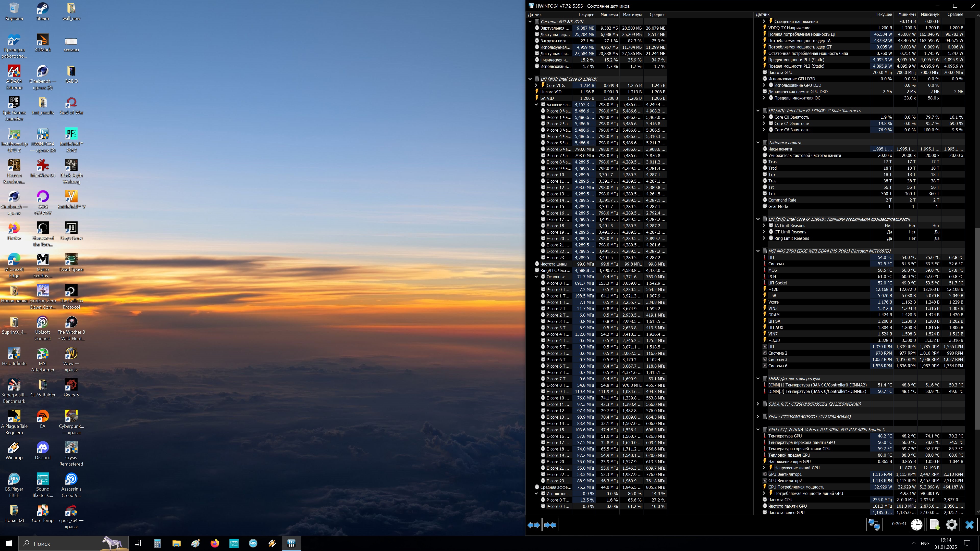Screen dimensions: 980x551
Task: Click the start logging file icon
Action: [x=934, y=525]
